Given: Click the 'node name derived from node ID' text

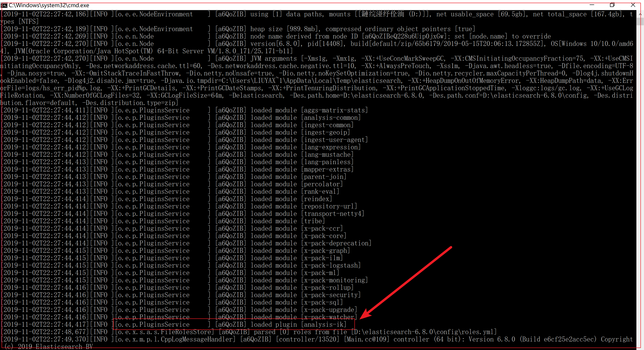Looking at the screenshot, I should coord(305,36).
